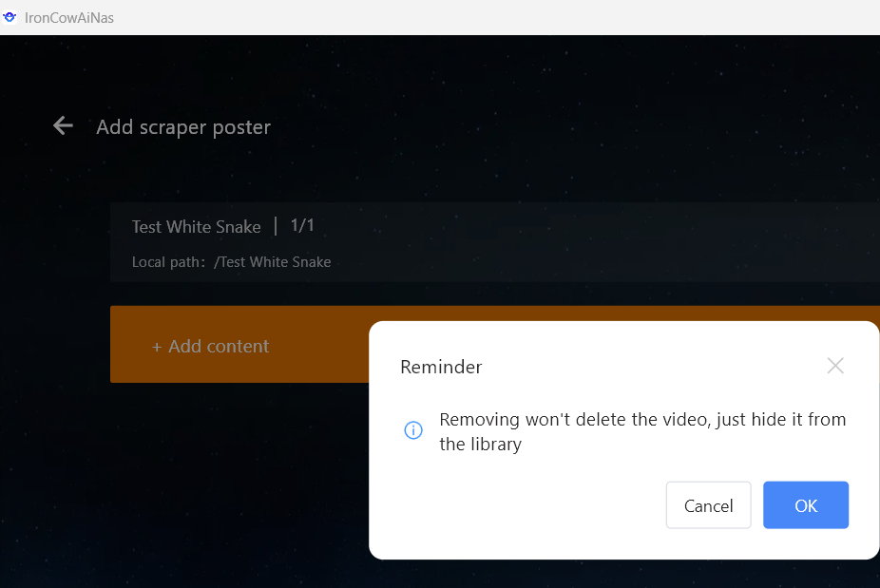Select the Test White Snake folder name
Image resolution: width=880 pixels, height=588 pixels.
pos(196,226)
